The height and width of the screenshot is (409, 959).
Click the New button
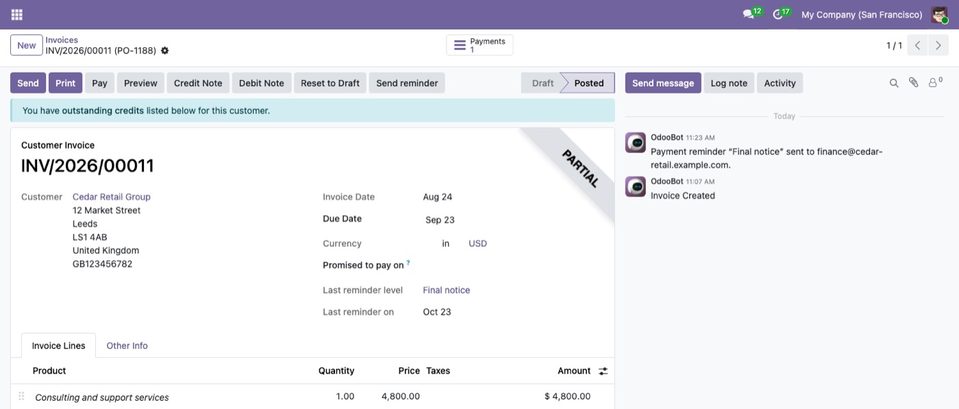[x=26, y=45]
